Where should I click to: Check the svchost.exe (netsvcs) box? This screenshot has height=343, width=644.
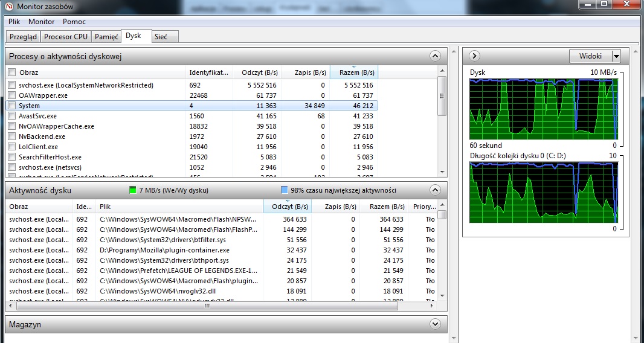[x=12, y=167]
